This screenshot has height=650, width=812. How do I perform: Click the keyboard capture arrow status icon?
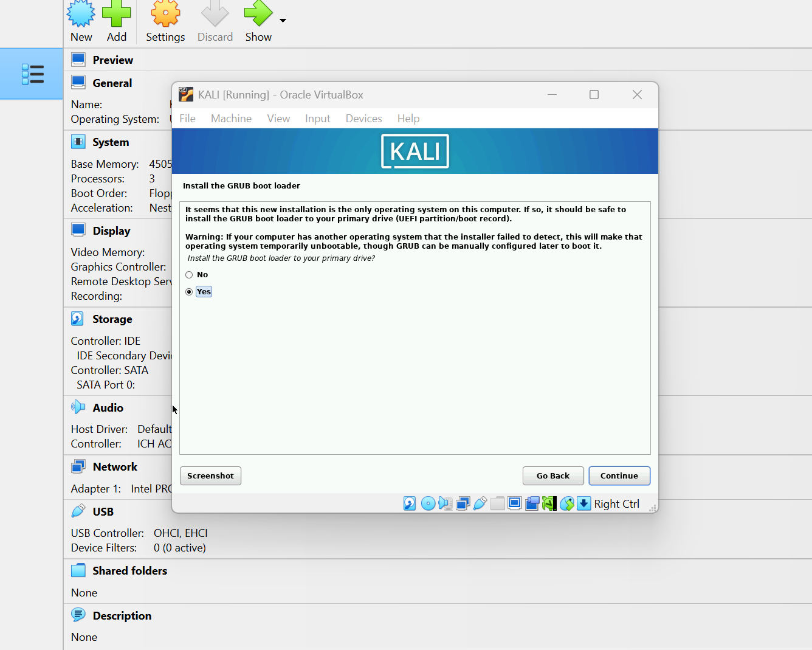(584, 503)
